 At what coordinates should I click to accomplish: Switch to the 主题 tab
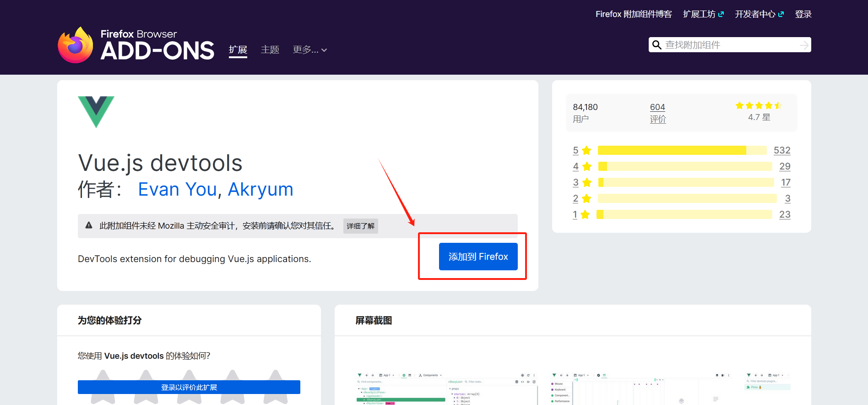coord(270,49)
